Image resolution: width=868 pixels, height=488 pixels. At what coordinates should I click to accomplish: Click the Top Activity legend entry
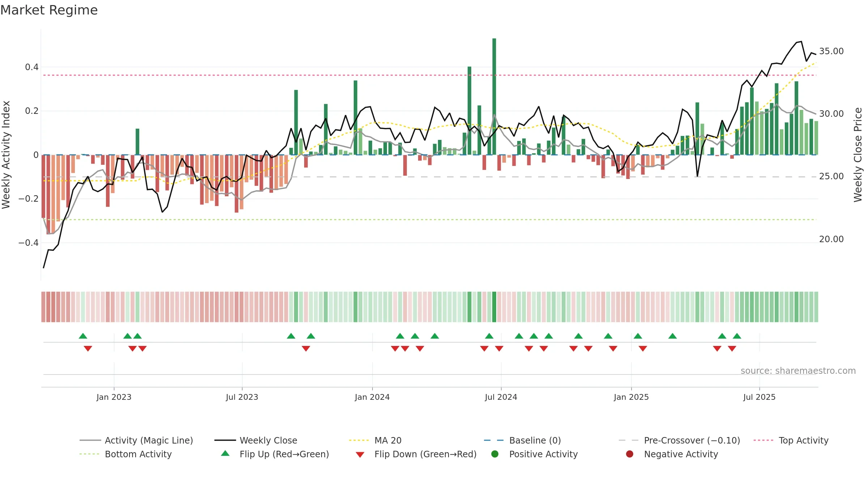tap(791, 440)
